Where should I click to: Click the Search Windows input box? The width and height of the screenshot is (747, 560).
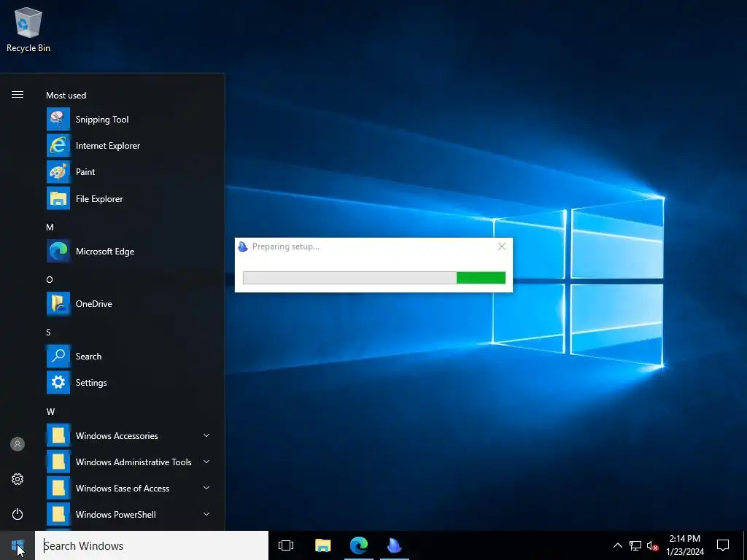(x=152, y=545)
